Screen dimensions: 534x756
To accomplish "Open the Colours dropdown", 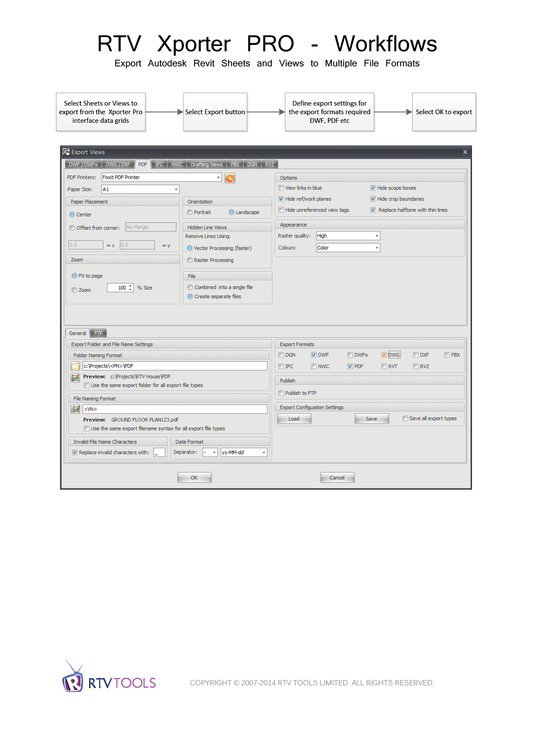I will [377, 248].
